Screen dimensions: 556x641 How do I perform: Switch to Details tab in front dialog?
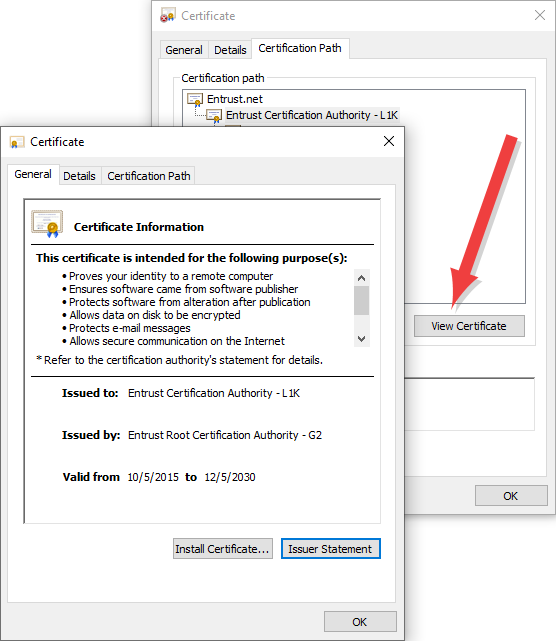(x=79, y=176)
